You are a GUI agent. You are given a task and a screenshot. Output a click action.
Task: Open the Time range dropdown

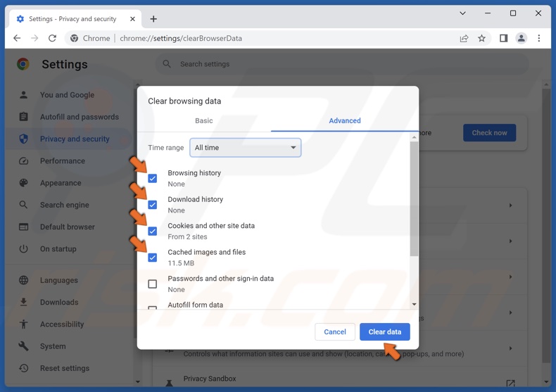pyautogui.click(x=246, y=148)
